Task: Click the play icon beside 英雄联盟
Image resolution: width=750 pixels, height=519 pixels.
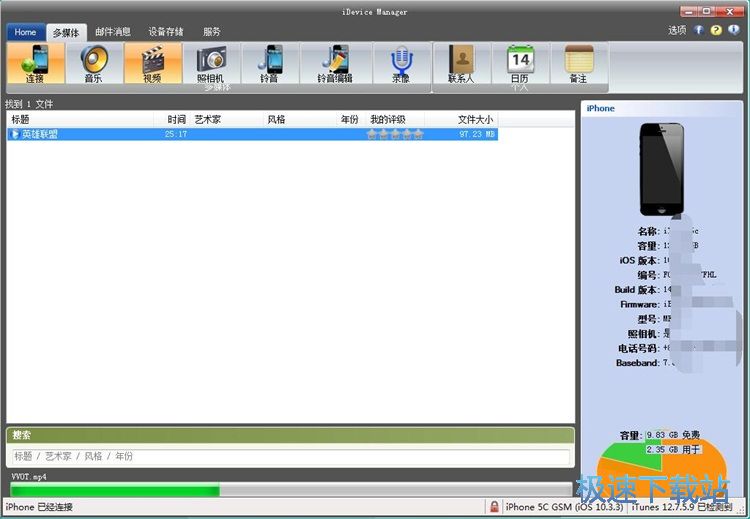Action: click(15, 134)
